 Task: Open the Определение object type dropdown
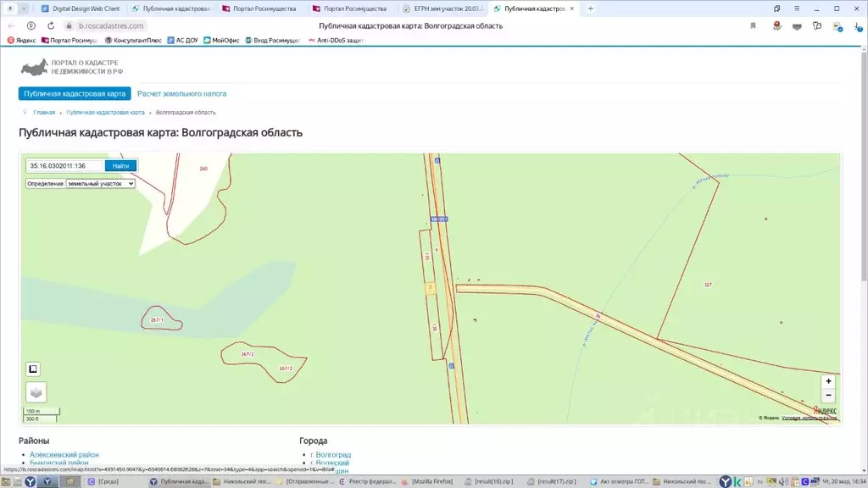pos(100,183)
